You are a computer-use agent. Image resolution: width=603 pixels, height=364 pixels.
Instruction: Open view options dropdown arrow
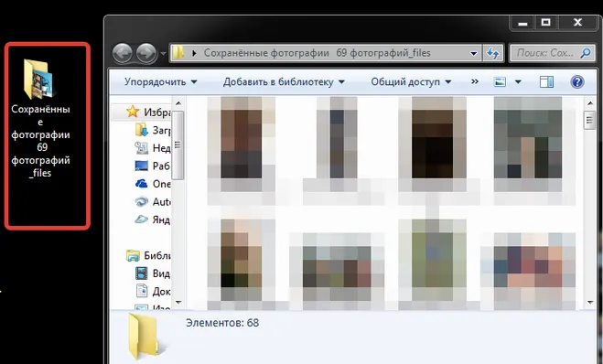click(518, 82)
